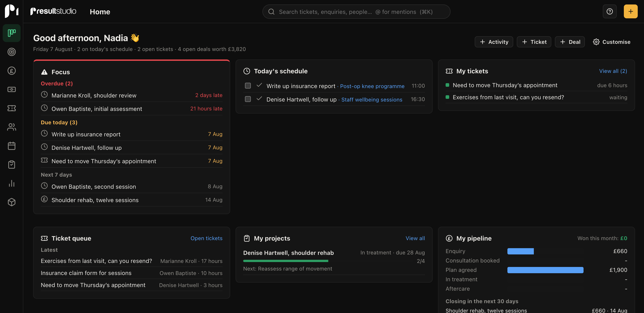Open the dashboard board icon in sidebar
Screen dimensions: 644x313
pyautogui.click(x=11, y=33)
